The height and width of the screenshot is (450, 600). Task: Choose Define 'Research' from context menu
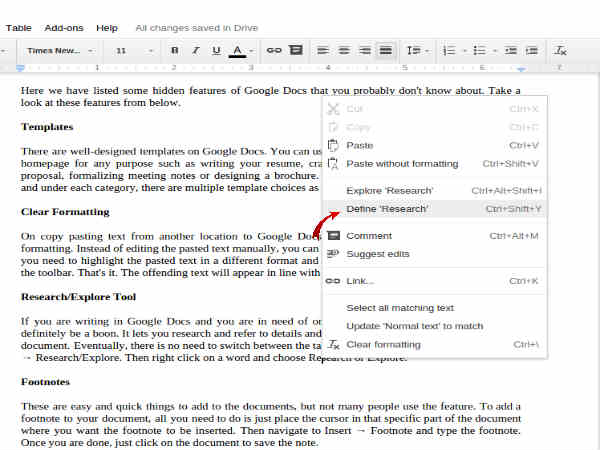(x=387, y=208)
